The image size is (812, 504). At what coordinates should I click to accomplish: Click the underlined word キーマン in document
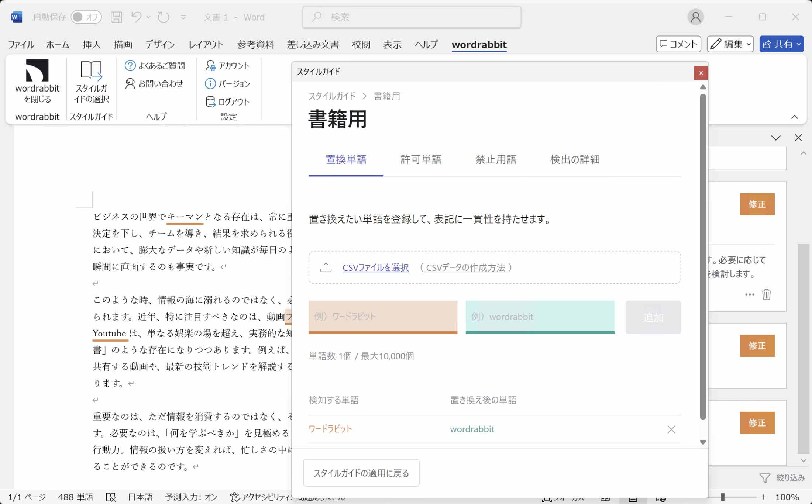[x=185, y=217]
